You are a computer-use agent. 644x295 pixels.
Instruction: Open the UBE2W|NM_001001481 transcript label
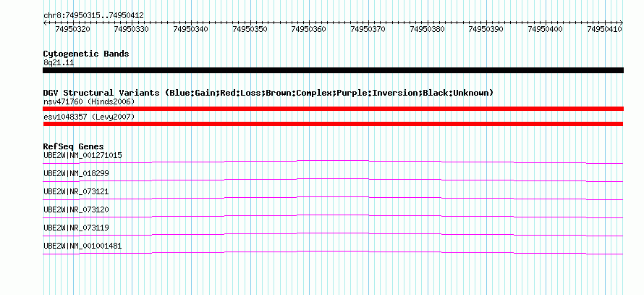[x=82, y=246]
